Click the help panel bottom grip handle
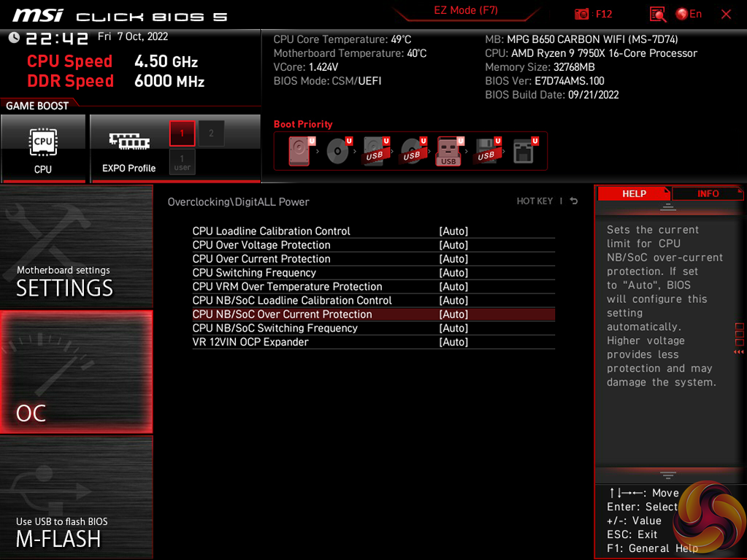 coord(668,475)
